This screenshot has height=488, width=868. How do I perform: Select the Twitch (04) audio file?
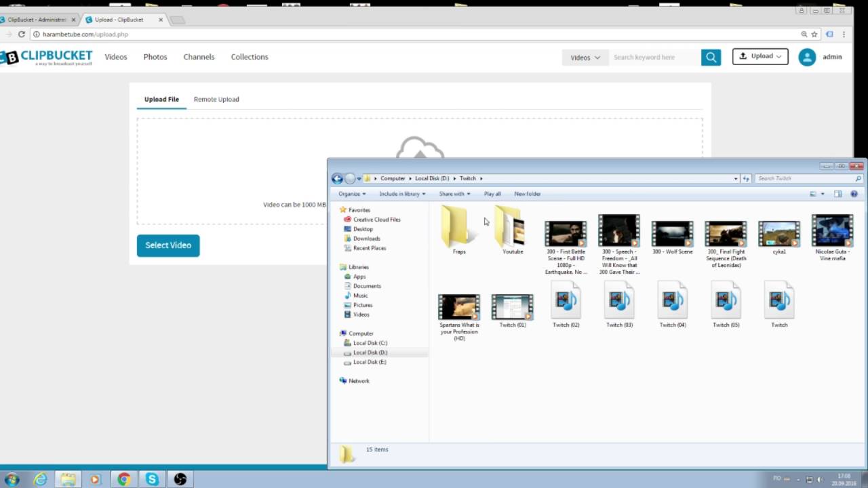tap(673, 305)
